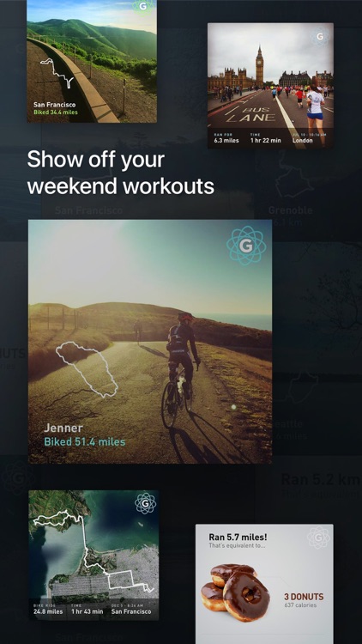Click the '3 DONUTS' label

pyautogui.click(x=304, y=597)
